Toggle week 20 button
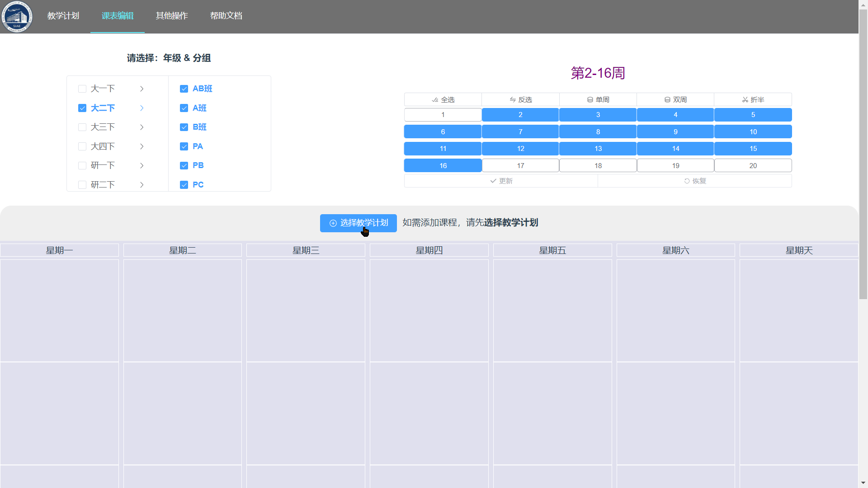The width and height of the screenshot is (868, 488). [753, 166]
